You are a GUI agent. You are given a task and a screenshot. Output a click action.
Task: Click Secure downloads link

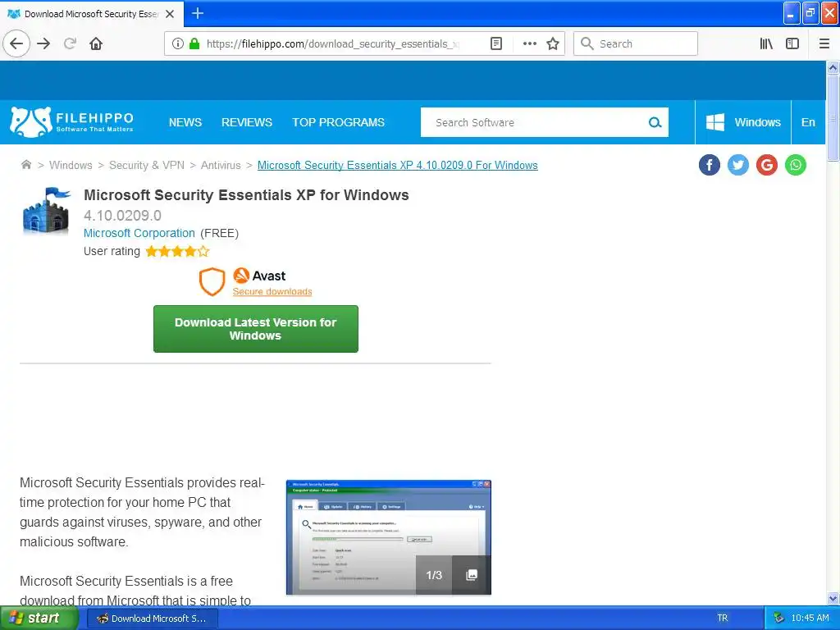coord(272,291)
